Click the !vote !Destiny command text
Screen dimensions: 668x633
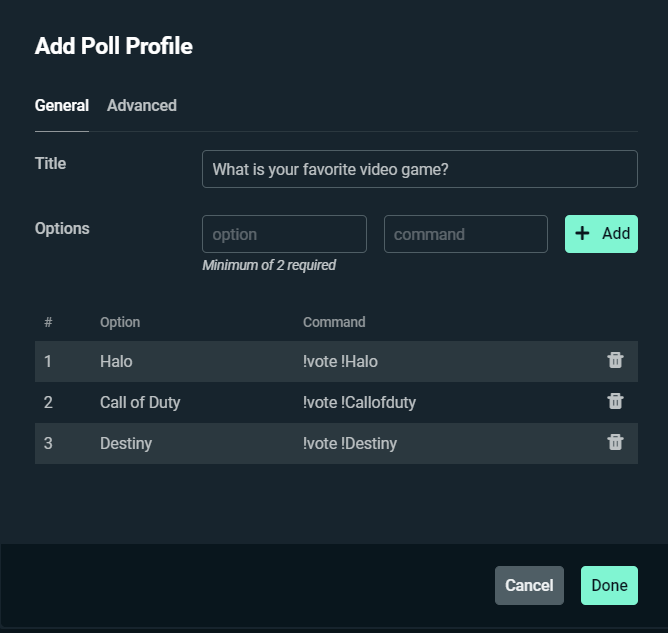tap(350, 443)
